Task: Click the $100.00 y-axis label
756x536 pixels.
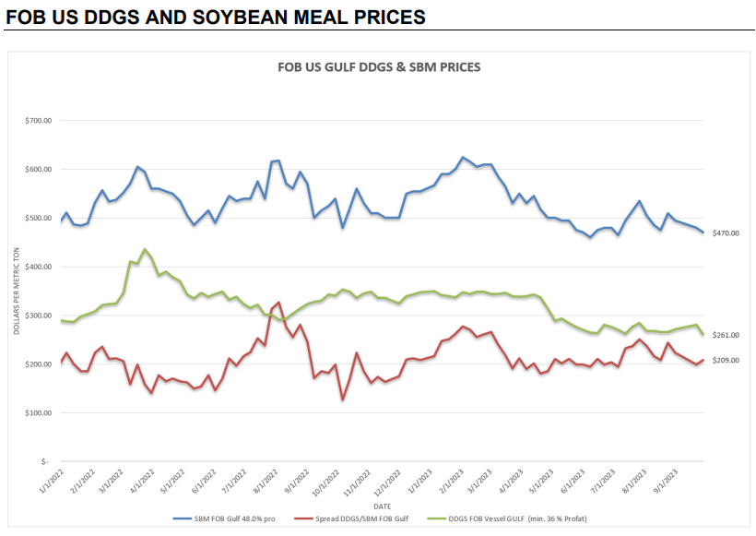Action: tap(38, 413)
